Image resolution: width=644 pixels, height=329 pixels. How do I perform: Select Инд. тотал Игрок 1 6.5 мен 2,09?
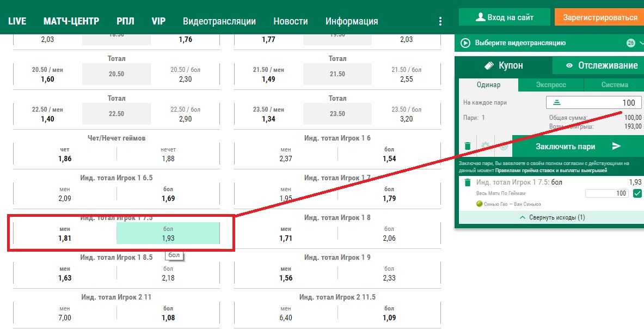pyautogui.click(x=65, y=194)
